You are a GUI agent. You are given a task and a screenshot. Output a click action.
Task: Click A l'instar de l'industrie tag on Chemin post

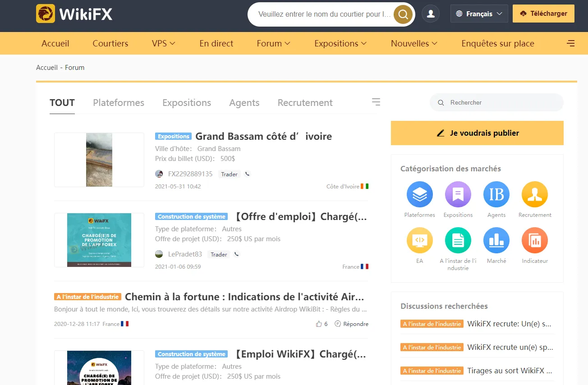pos(87,297)
